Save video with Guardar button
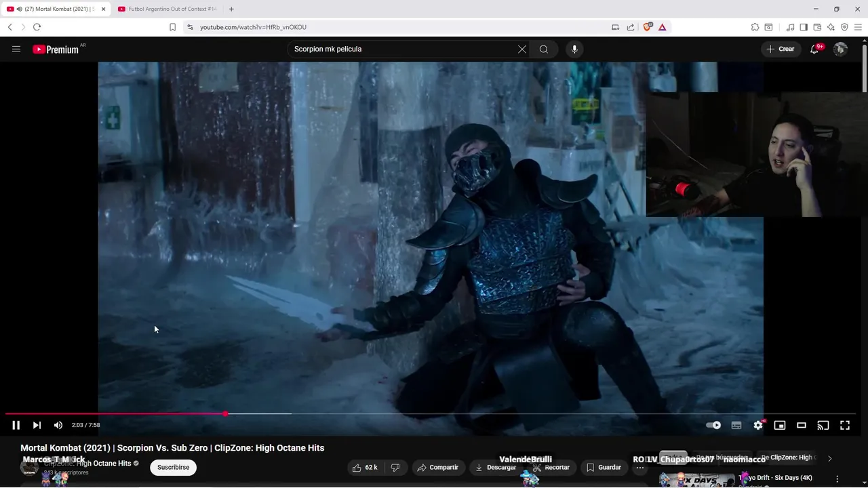Image resolution: width=868 pixels, height=488 pixels. (x=604, y=467)
